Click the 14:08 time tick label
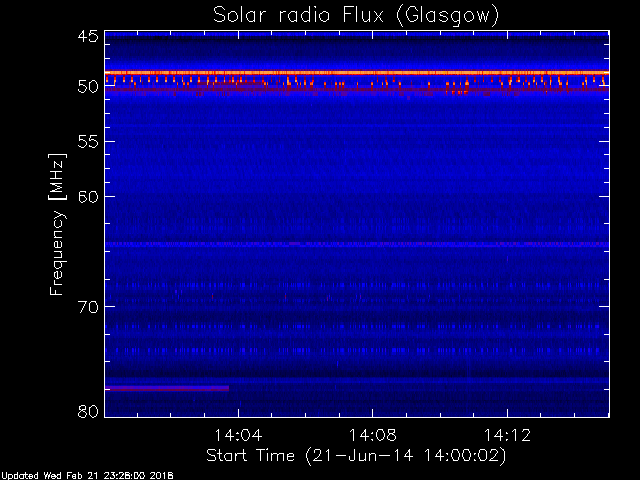 [373, 435]
